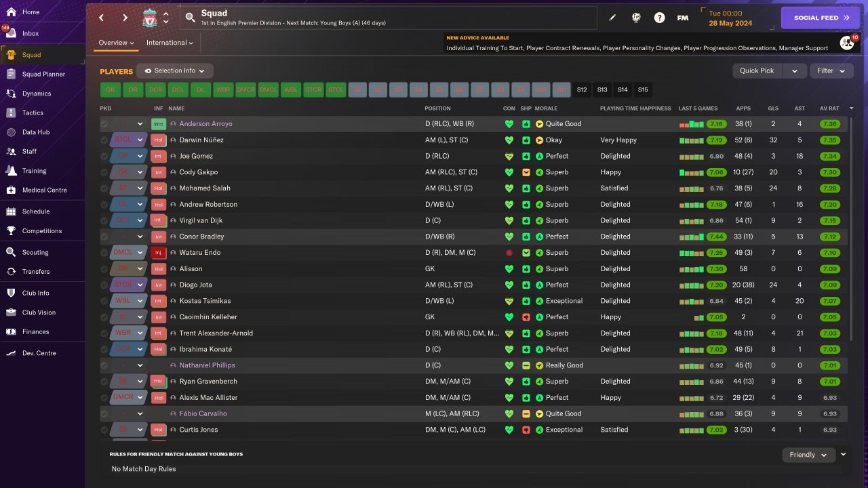
Task: Tick the selection circle for Alisson
Action: [x=104, y=269]
